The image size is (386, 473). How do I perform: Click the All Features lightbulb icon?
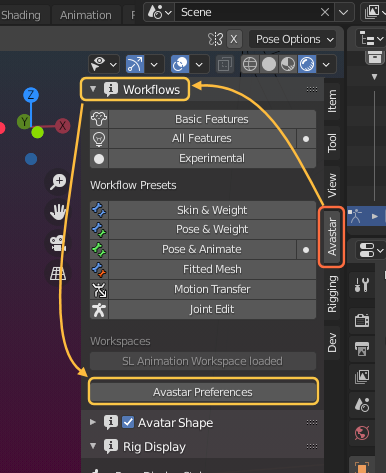(x=99, y=139)
